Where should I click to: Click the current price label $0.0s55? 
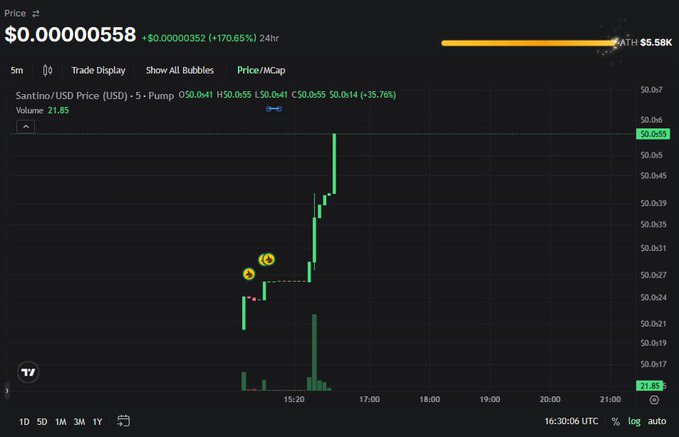pos(653,134)
